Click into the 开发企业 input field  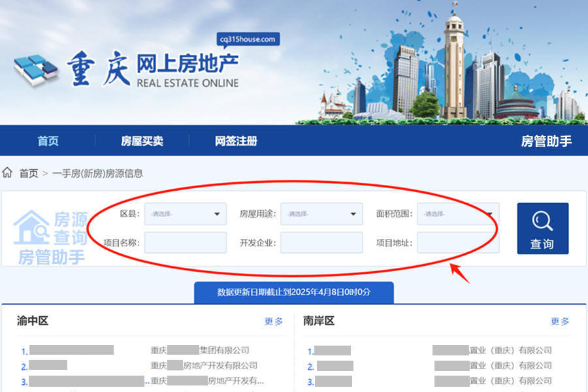pos(321,242)
